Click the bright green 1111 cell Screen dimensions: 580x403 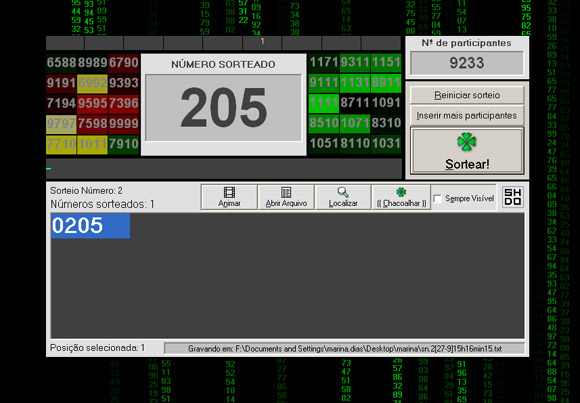coord(324,103)
